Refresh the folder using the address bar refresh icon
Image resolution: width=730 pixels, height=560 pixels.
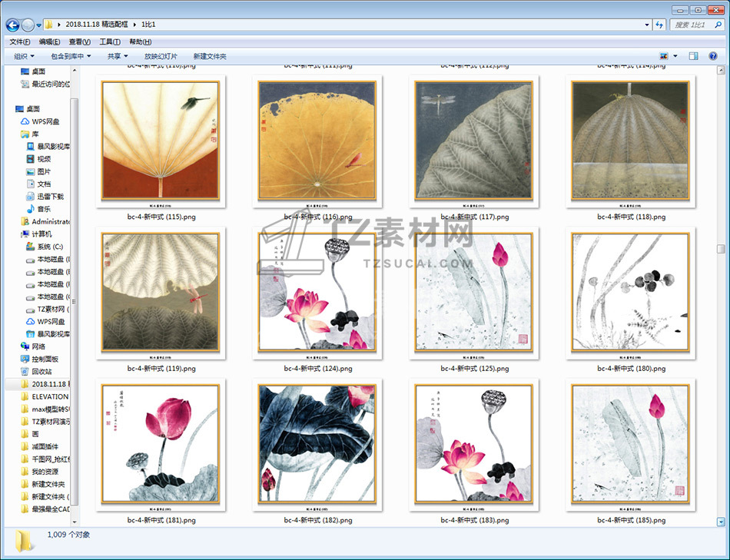pos(659,25)
